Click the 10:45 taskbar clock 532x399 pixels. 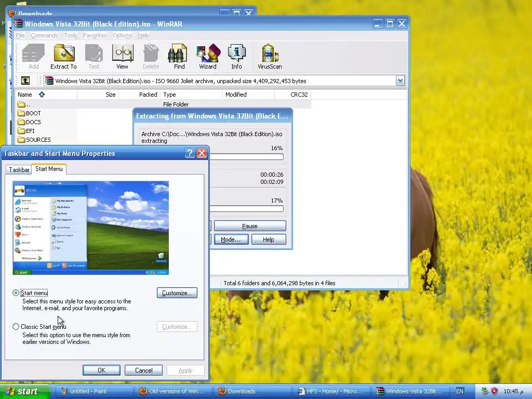point(513,391)
